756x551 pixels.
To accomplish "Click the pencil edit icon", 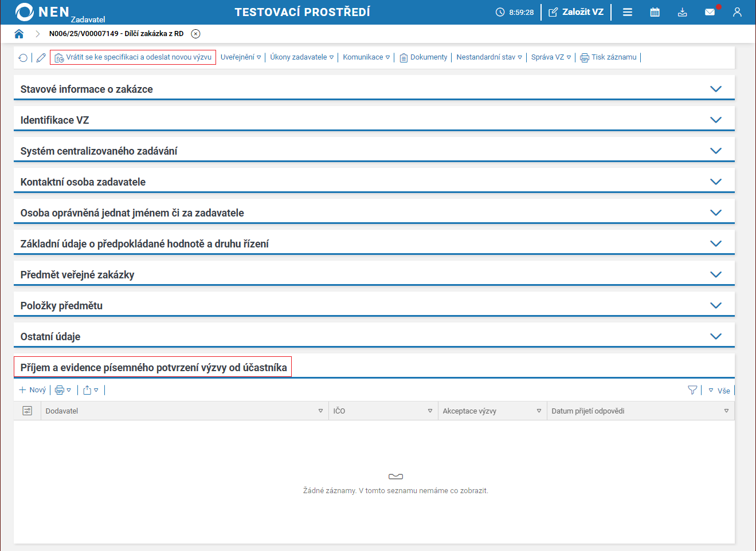I will (x=41, y=58).
